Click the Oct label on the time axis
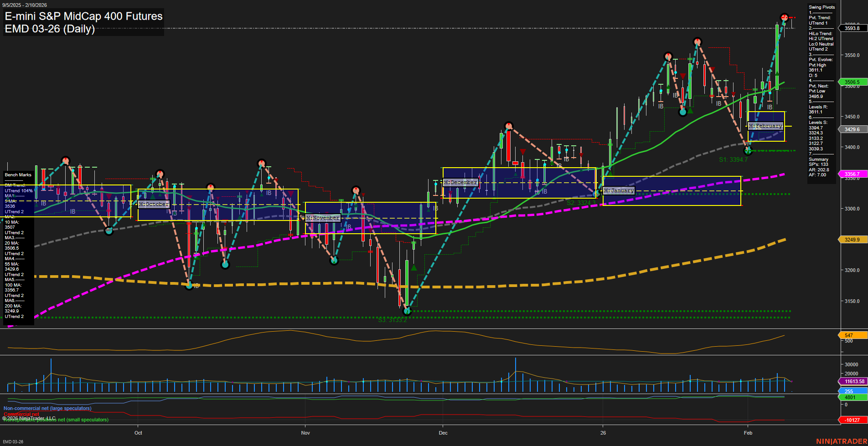The width and height of the screenshot is (868, 446). coord(138,433)
